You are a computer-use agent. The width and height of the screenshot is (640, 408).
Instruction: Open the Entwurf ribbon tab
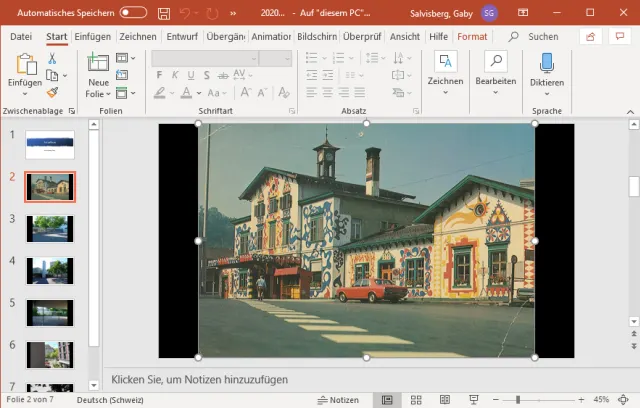pos(181,36)
